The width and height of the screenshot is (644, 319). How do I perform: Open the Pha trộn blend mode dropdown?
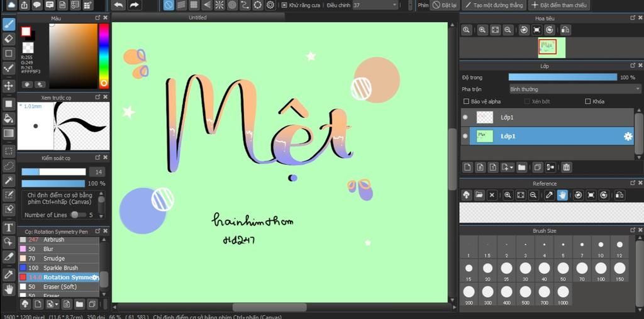[x=575, y=89]
